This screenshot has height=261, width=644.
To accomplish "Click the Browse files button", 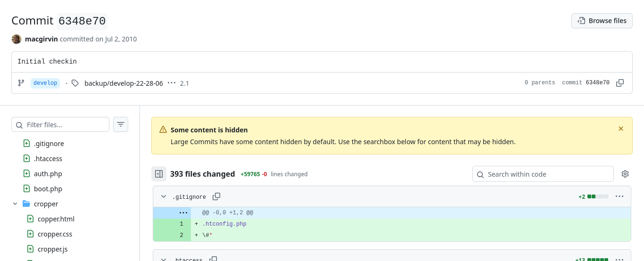I will 602,21.
